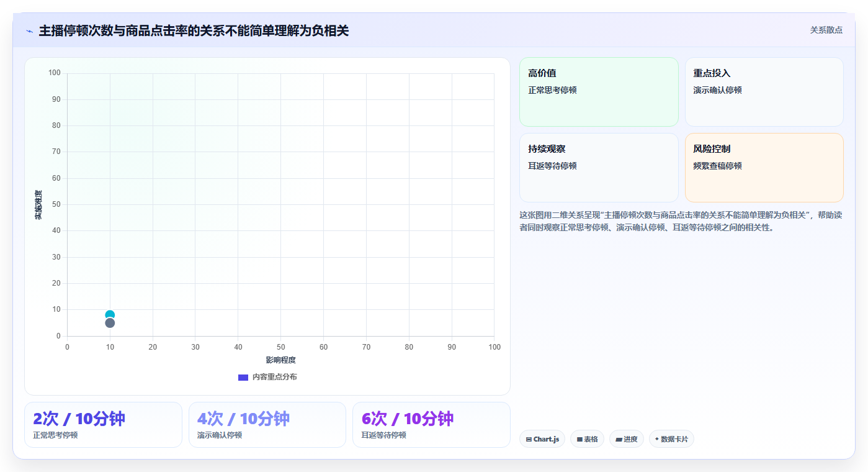Toggle the 内容重点分布 legend swatch
868x472 pixels.
point(243,378)
